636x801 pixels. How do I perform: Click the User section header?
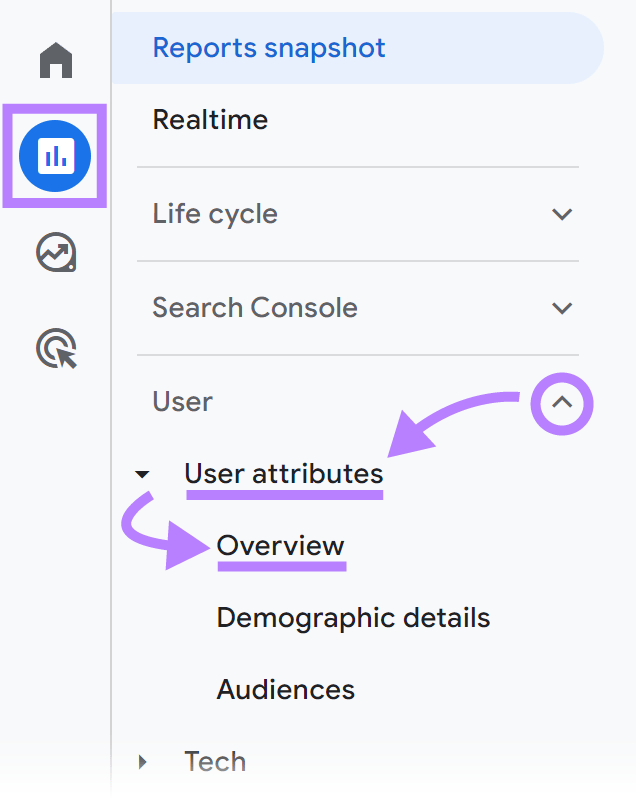(182, 402)
